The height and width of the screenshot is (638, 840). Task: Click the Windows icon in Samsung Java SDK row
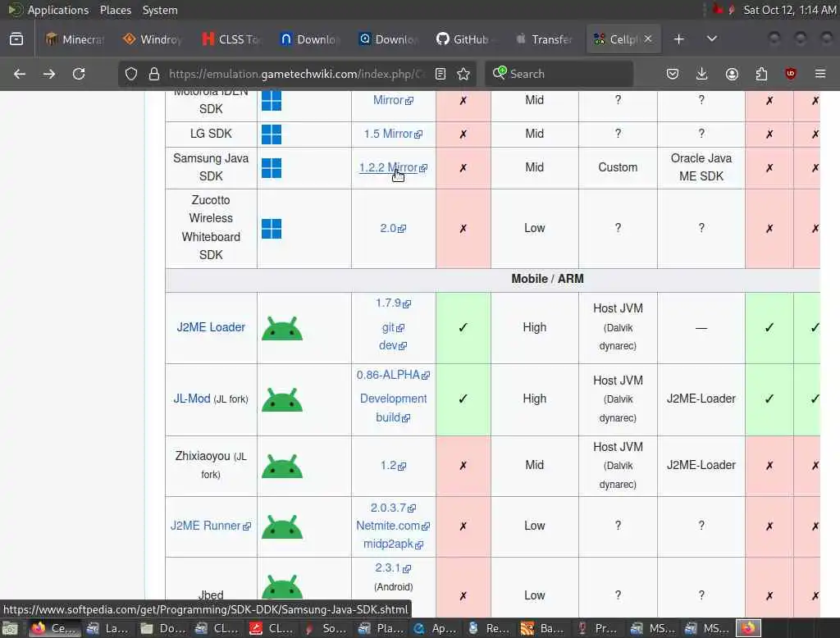(272, 168)
